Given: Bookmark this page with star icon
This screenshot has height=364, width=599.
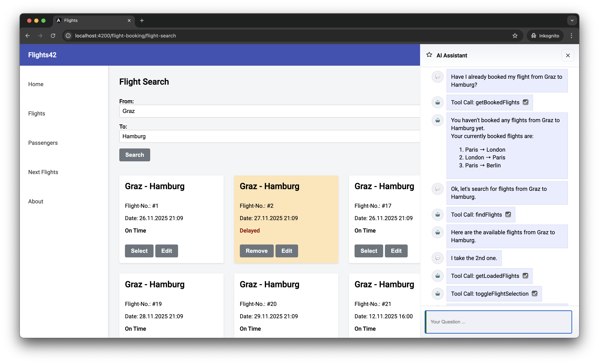Looking at the screenshot, I should pyautogui.click(x=515, y=36).
